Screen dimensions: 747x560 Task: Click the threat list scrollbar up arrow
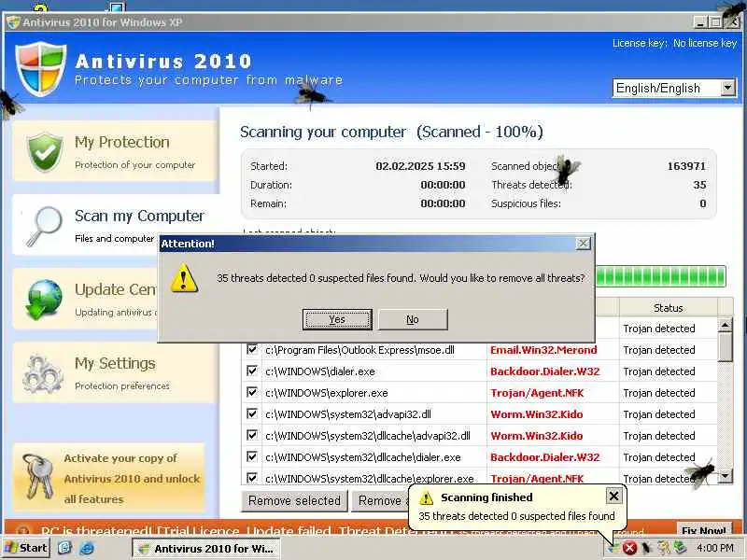click(726, 326)
